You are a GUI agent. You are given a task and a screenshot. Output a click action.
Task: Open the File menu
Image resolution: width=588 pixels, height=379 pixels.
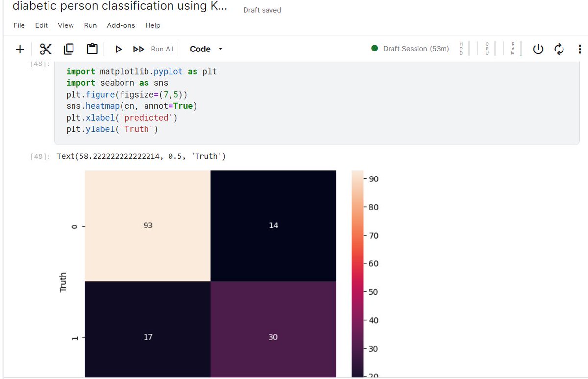(19, 25)
